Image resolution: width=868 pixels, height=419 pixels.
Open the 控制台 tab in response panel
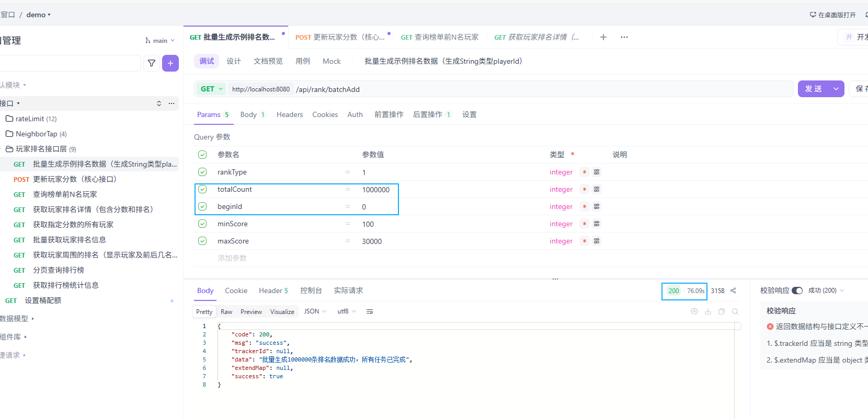tap(311, 290)
